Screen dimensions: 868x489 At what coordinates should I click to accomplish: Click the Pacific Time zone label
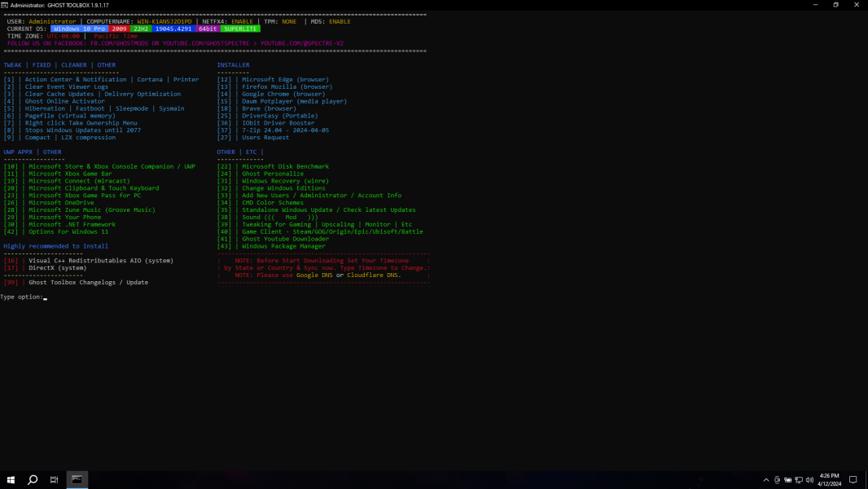click(116, 36)
